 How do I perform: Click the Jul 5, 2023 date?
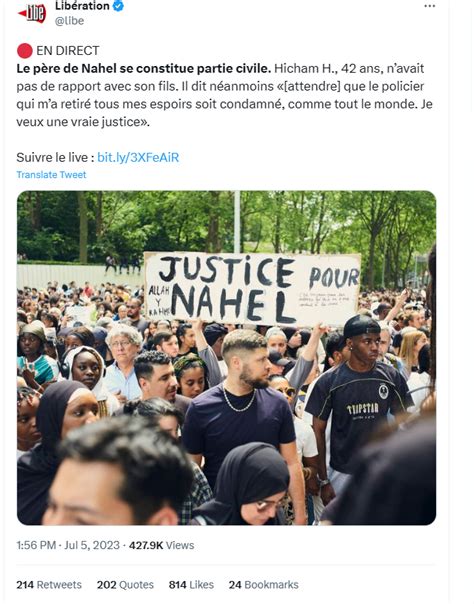coord(92,545)
